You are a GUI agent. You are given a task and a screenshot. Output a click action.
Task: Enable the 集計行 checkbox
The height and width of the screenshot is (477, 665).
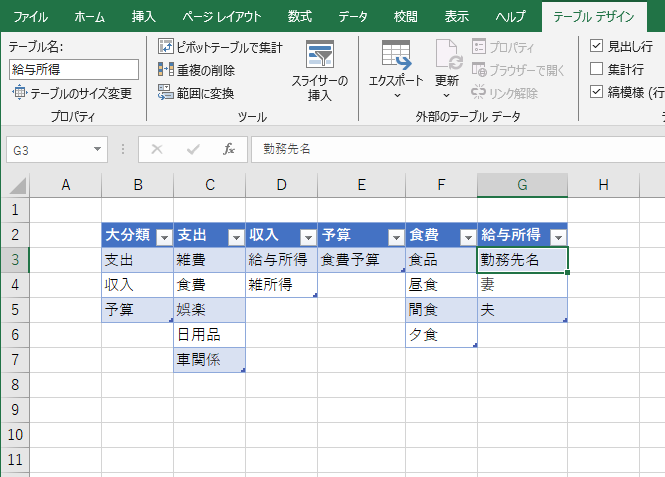[x=596, y=69]
